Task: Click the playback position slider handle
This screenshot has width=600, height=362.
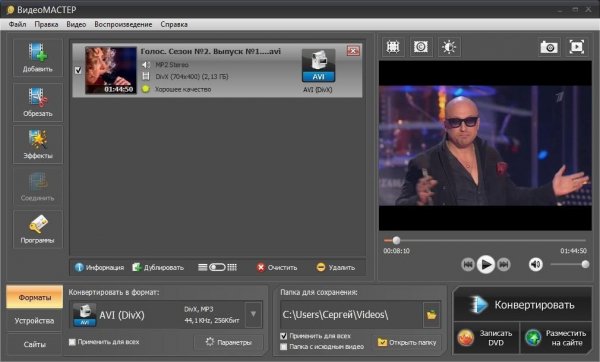Action: pyautogui.click(x=396, y=240)
